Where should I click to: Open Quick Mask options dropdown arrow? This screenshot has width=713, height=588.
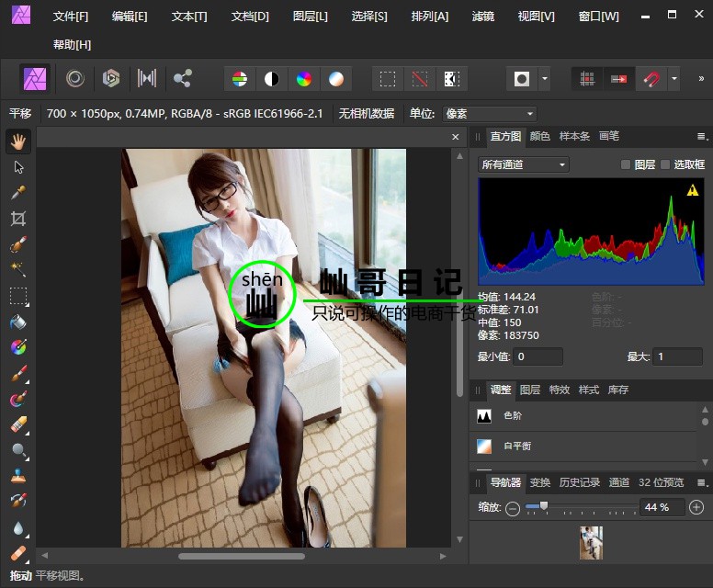click(x=545, y=79)
